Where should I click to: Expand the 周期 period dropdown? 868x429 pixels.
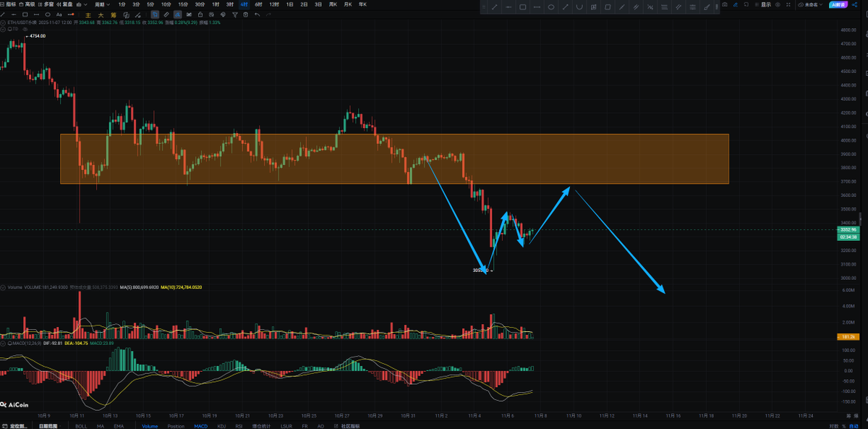(102, 4)
